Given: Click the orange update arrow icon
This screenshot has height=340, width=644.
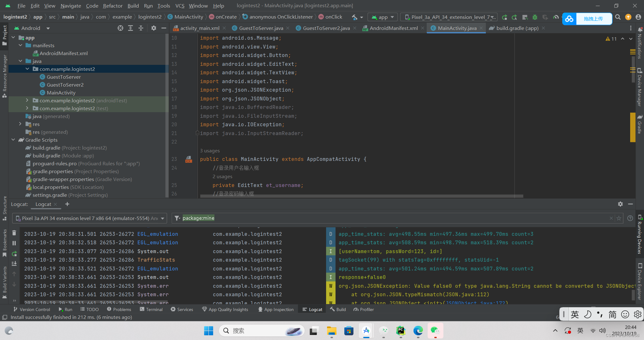Looking at the screenshot, I should 628,17.
